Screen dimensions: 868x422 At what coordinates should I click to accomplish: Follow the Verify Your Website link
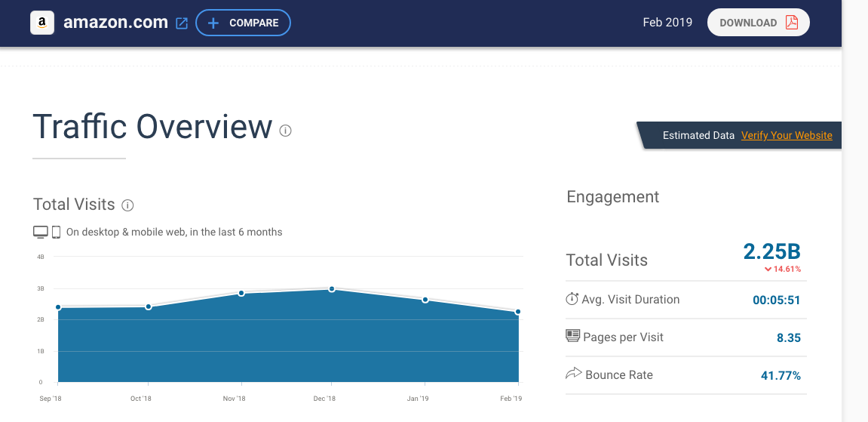coord(787,135)
